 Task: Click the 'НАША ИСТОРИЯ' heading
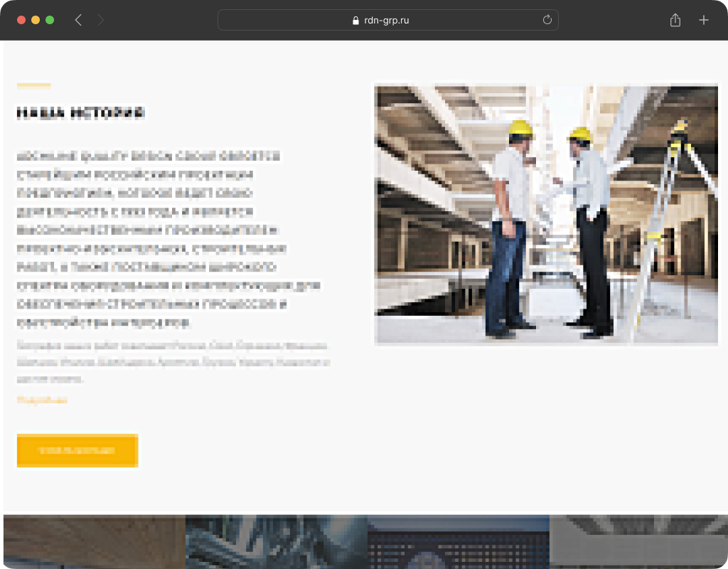[x=80, y=112]
